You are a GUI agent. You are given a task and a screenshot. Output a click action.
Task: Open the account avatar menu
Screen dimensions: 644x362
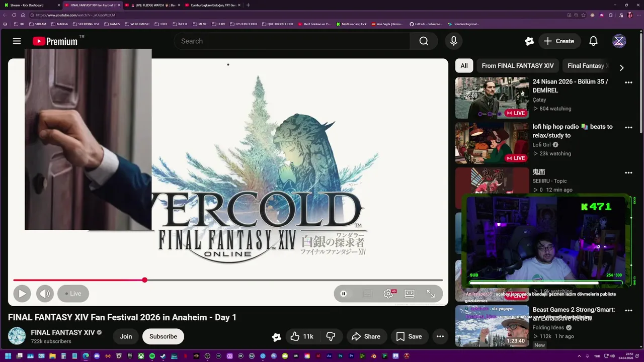pos(619,41)
